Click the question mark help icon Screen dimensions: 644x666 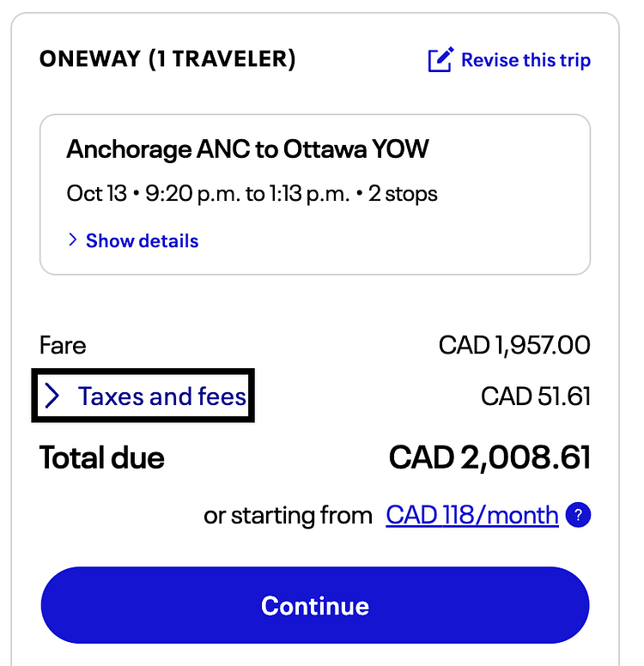(580, 516)
